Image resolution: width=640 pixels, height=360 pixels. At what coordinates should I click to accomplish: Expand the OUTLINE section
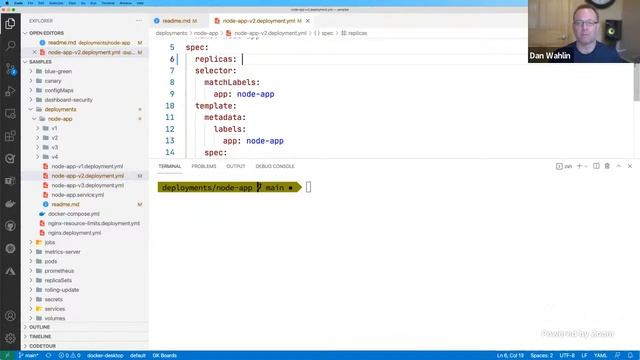pos(40,327)
